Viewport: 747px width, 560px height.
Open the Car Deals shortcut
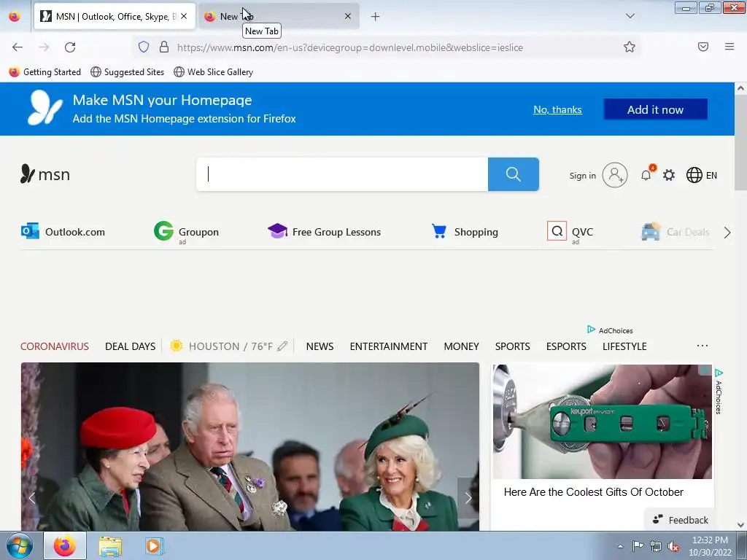tap(676, 232)
